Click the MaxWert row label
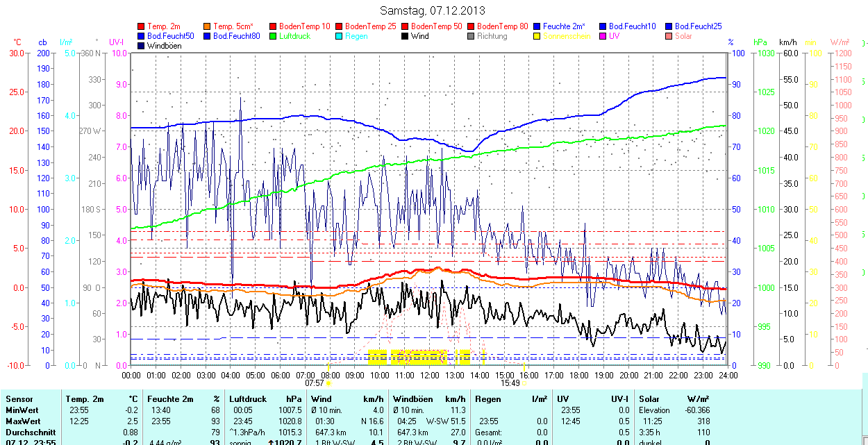This screenshot has height=445, width=868. (x=22, y=421)
